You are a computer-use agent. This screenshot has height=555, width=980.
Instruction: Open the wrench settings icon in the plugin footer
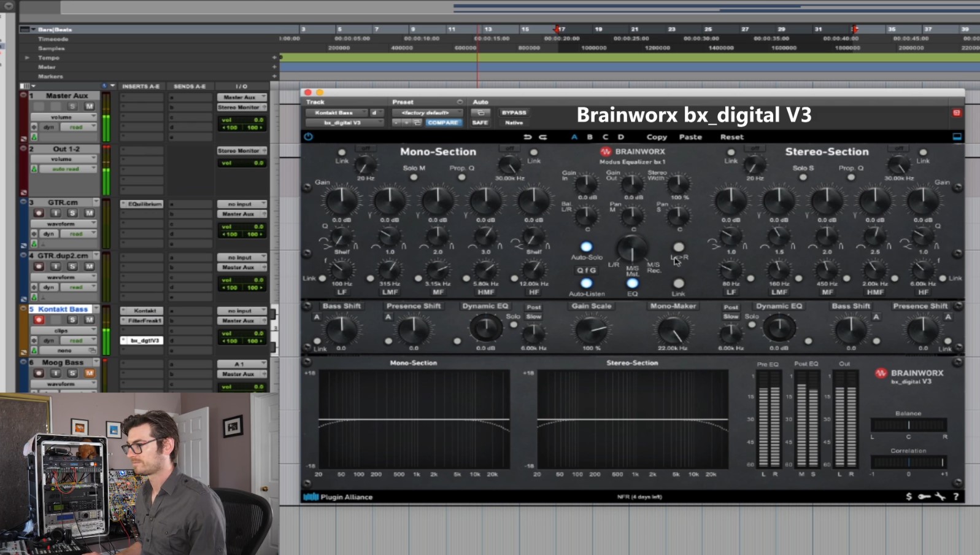click(x=940, y=496)
